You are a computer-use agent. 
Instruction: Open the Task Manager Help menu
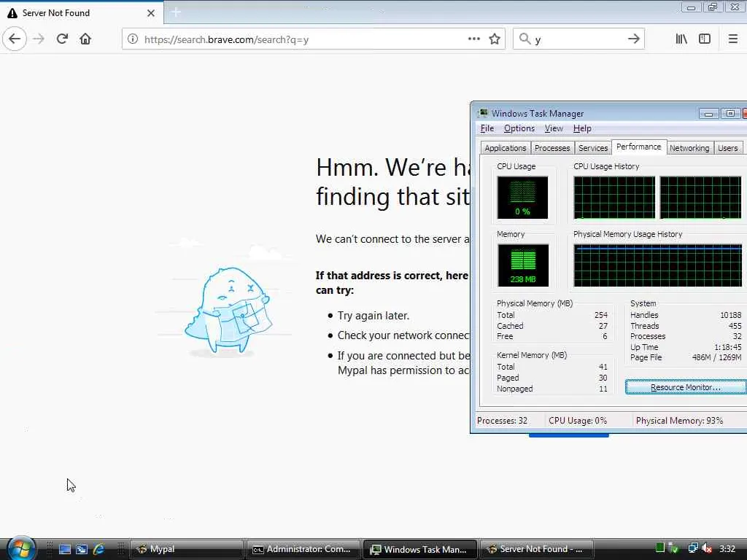coord(582,128)
